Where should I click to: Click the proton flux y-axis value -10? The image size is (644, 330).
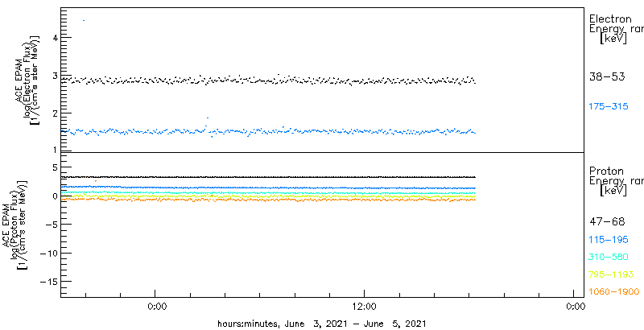[48, 254]
